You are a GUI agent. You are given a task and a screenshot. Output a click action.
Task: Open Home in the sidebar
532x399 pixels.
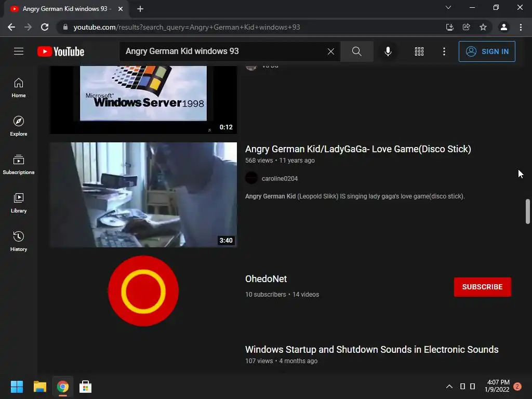tap(19, 88)
